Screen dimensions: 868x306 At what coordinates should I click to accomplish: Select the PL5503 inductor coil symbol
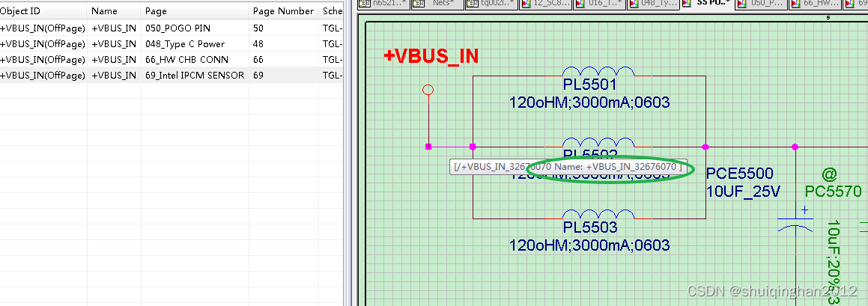598,213
